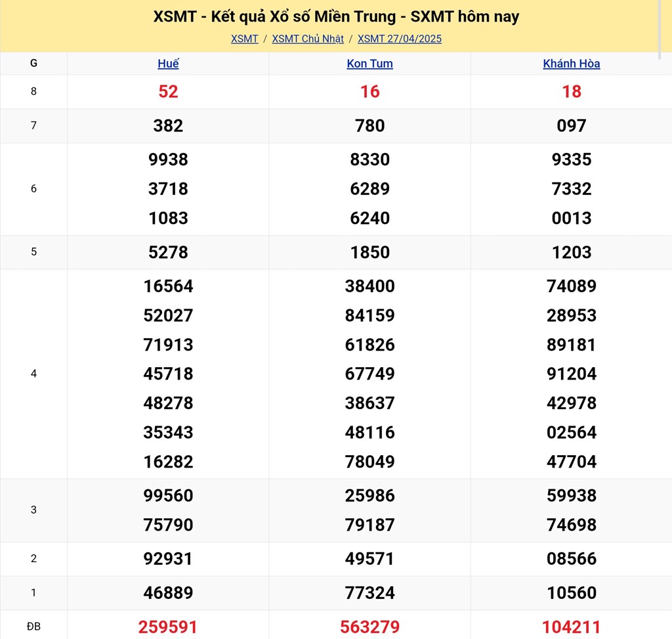
Task: Select Kon Tum special prize number 563279
Action: point(369,627)
